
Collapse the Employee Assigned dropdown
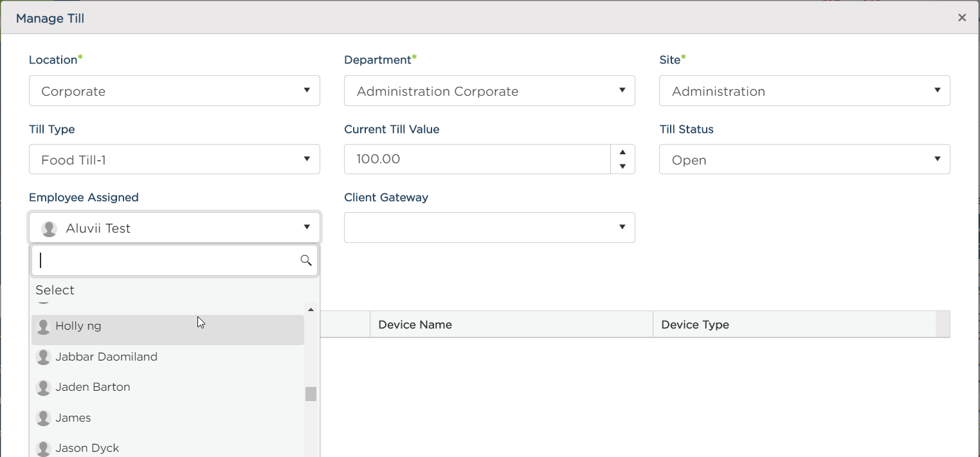[x=307, y=228]
